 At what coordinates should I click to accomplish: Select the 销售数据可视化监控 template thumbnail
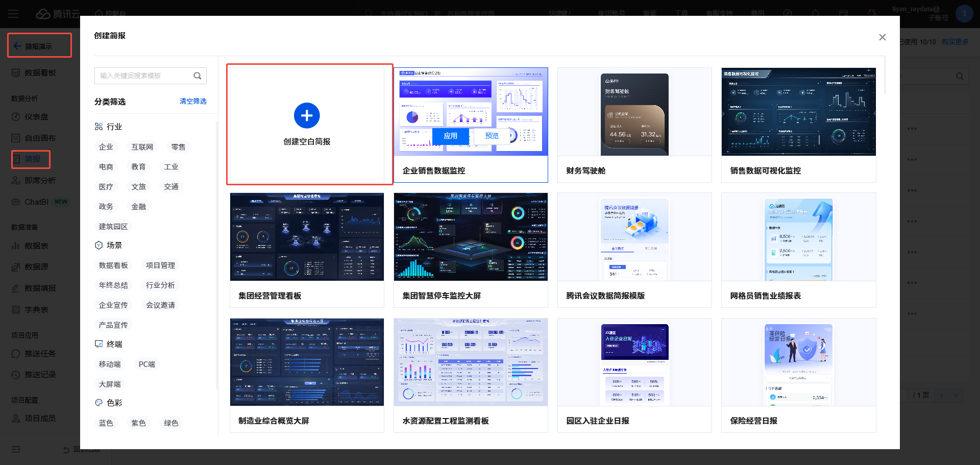pos(799,112)
